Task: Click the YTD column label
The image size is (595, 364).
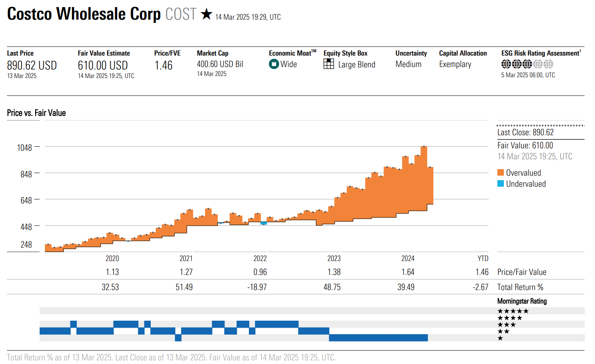Action: [x=483, y=259]
